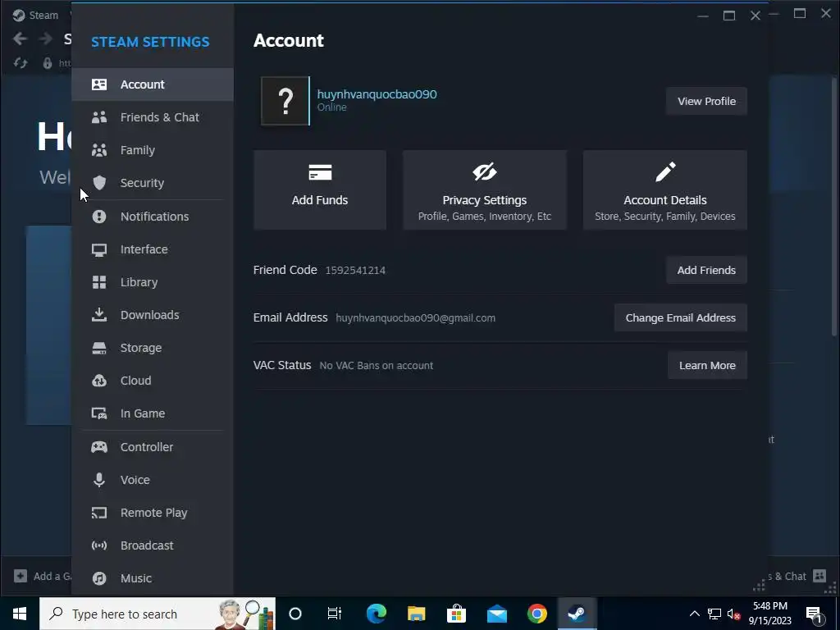Select the In Game overlay icon
The image size is (840, 630).
[x=99, y=413]
